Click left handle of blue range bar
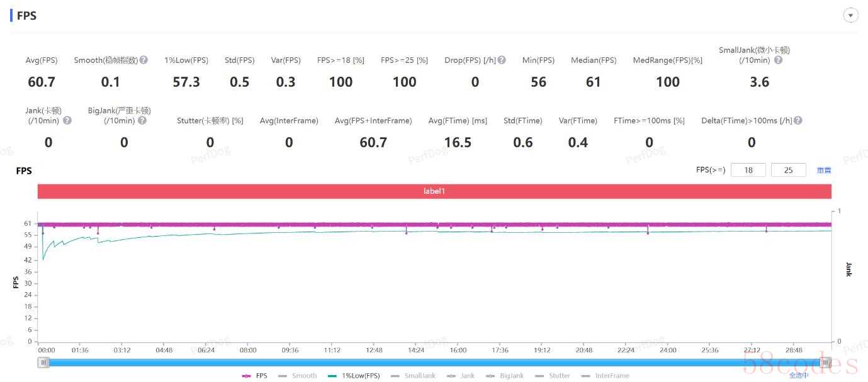The height and width of the screenshot is (382, 868). tap(43, 362)
